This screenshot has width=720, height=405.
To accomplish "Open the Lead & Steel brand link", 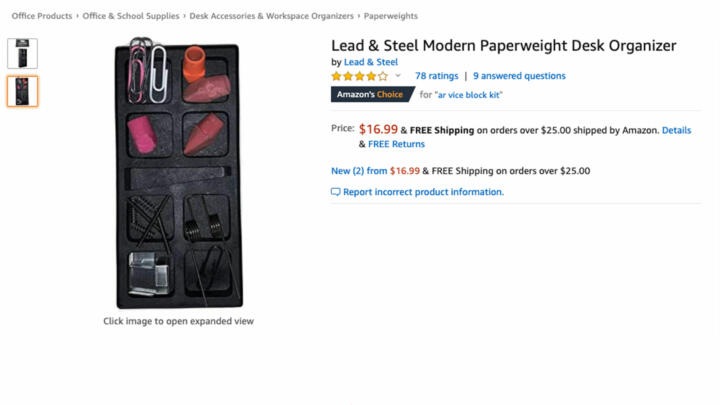I will (371, 62).
